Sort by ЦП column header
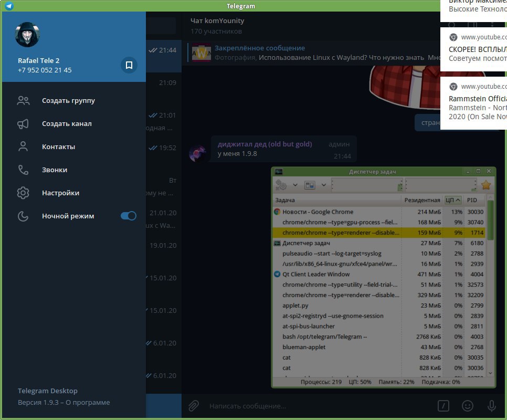 453,200
